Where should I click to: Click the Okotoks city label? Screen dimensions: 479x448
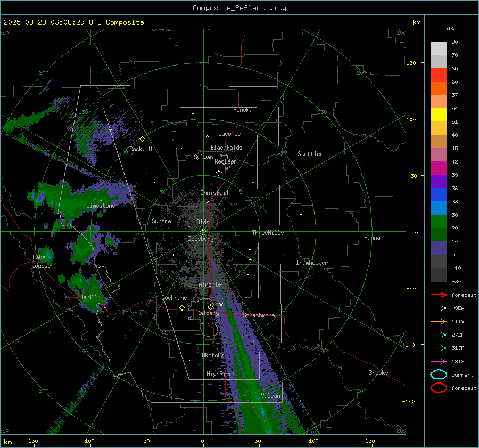213,355
